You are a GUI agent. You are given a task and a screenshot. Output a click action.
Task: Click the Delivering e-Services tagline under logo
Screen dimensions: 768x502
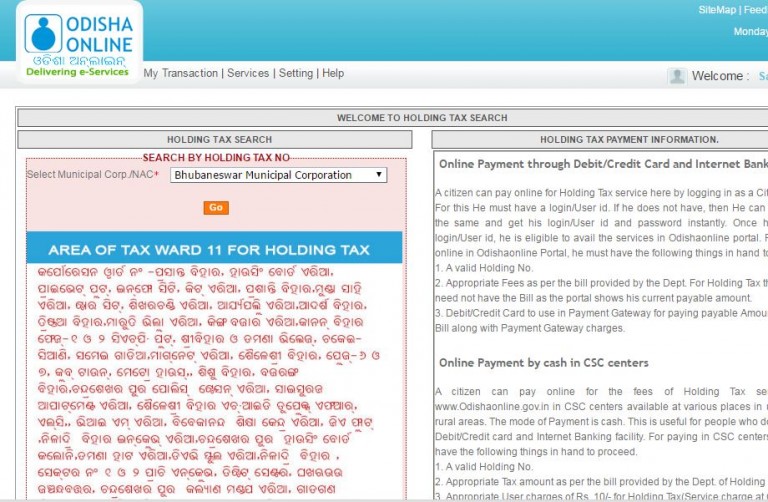pos(77,72)
